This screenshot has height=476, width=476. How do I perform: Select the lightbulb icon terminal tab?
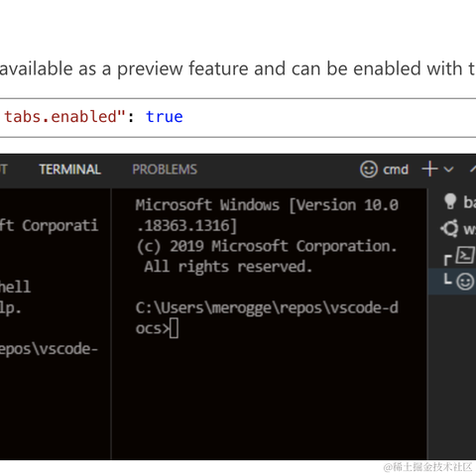click(x=450, y=201)
